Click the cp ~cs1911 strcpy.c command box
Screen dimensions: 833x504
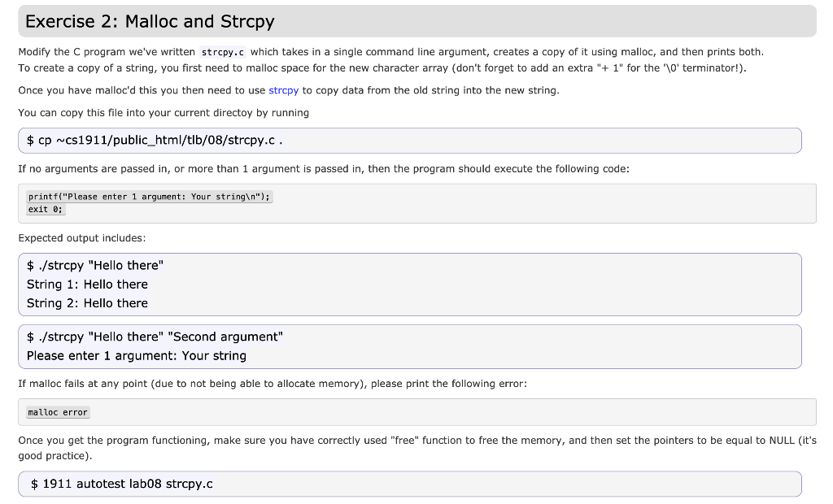[x=410, y=141]
